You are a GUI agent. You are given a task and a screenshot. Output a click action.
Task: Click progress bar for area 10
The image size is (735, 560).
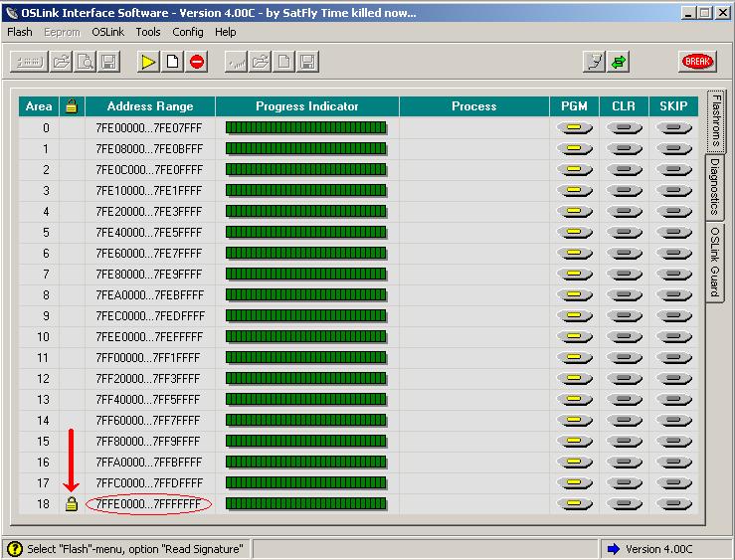click(306, 337)
